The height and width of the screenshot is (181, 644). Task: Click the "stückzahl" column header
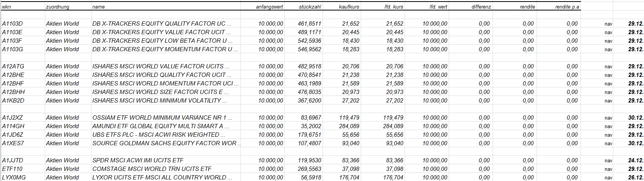pos(310,7)
